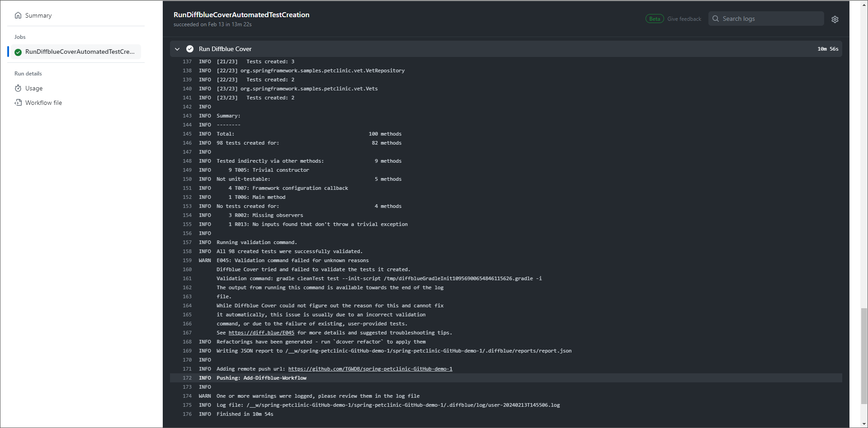Viewport: 868px width, 428px height.
Task: Click the green success check beside RunDiffblueCoverAutomatedTestCre job
Action: 18,52
